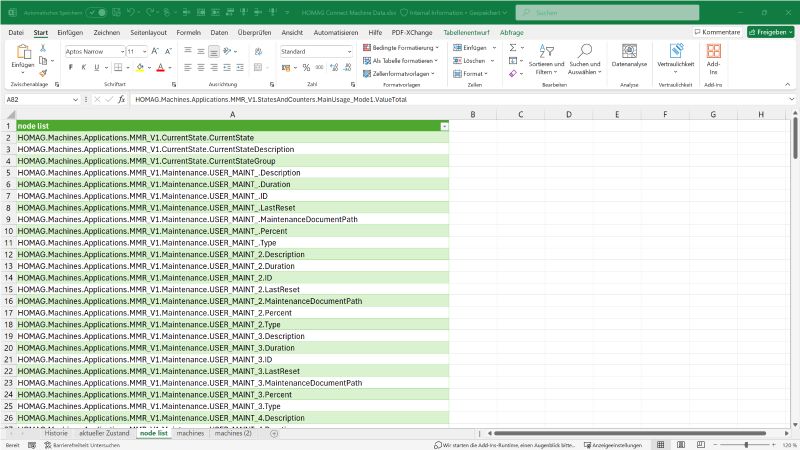Click the Suchen search box
The image size is (800, 450).
[x=607, y=12]
